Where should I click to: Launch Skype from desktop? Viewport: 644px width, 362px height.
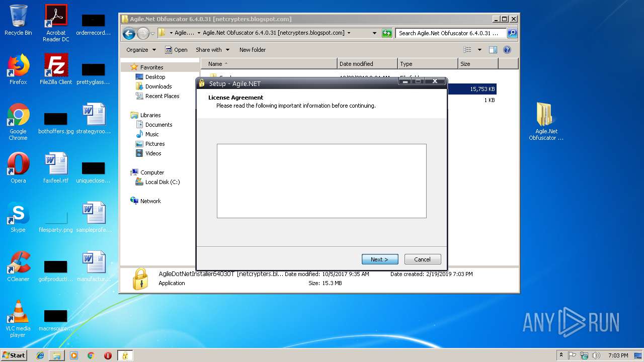(18, 217)
